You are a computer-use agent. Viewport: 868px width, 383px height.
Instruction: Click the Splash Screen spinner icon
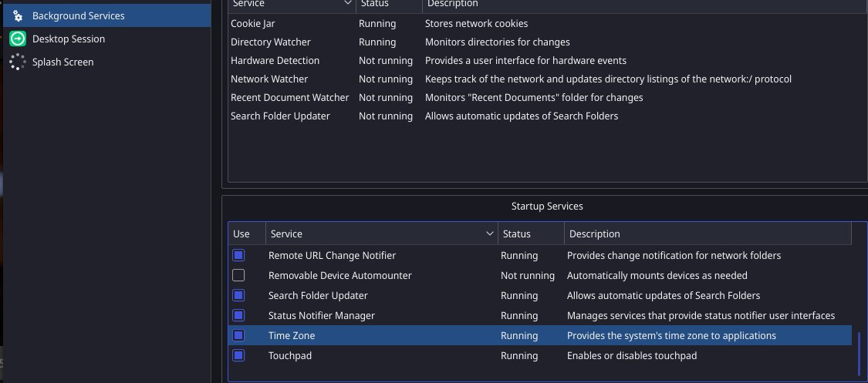[x=18, y=62]
